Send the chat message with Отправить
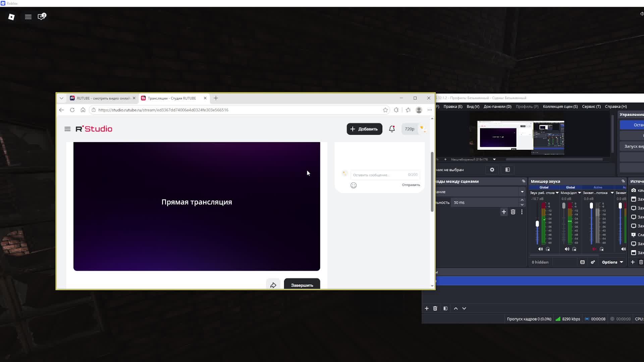The width and height of the screenshot is (644, 362). [x=411, y=185]
